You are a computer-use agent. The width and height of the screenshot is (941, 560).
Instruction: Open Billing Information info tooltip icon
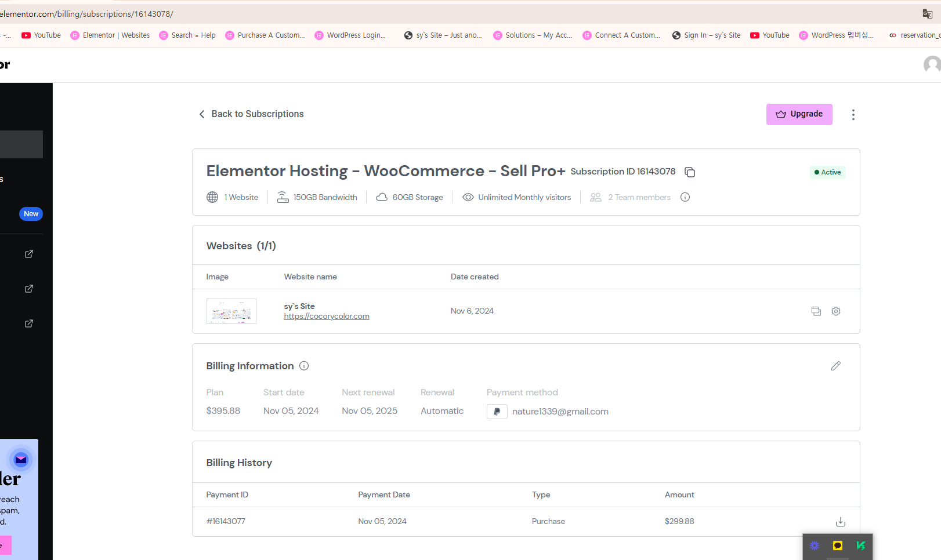click(x=304, y=366)
